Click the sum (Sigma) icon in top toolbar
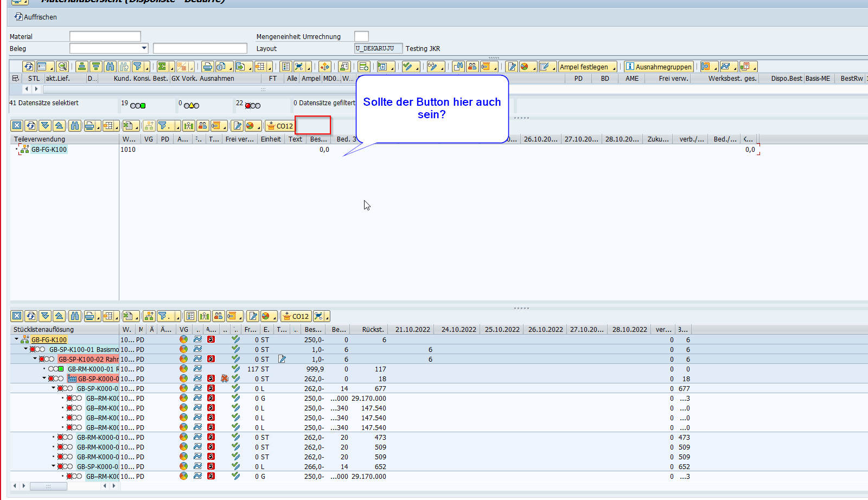868x500 pixels. [162, 67]
